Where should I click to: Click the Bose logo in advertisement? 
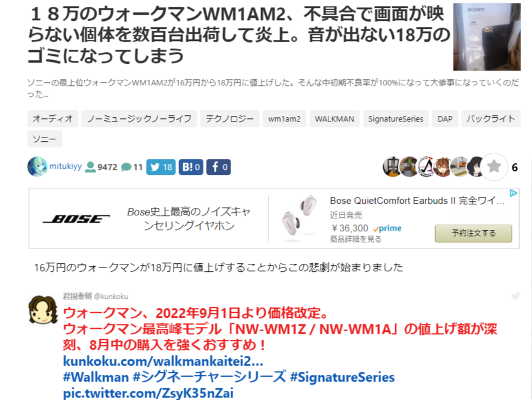point(77,219)
